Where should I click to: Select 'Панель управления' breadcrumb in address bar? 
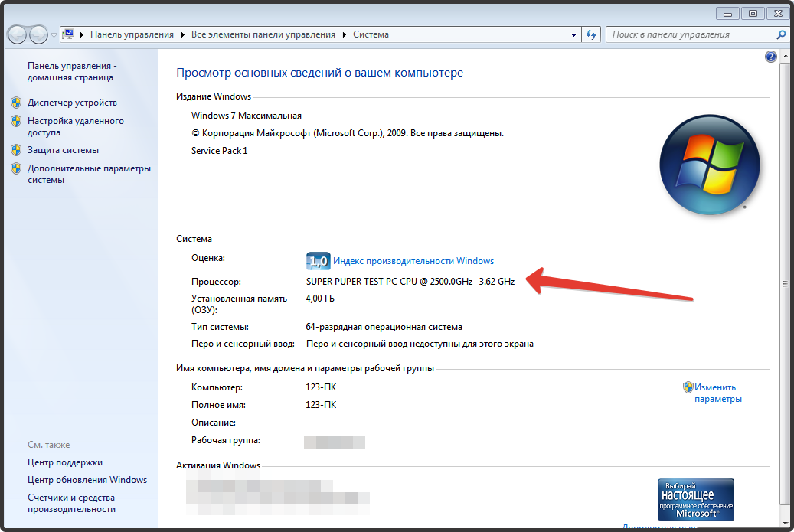tap(132, 34)
